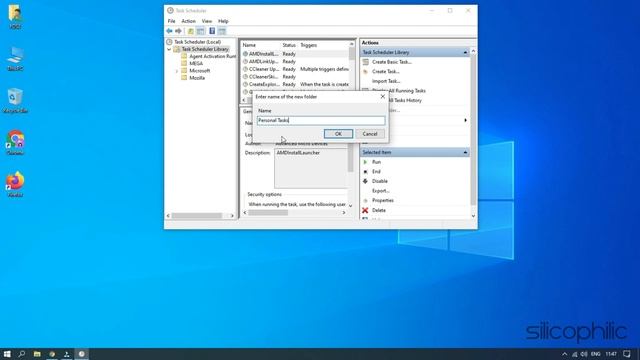Select the CCleanerSki... task row
The width and height of the screenshot is (640, 360).
[295, 77]
